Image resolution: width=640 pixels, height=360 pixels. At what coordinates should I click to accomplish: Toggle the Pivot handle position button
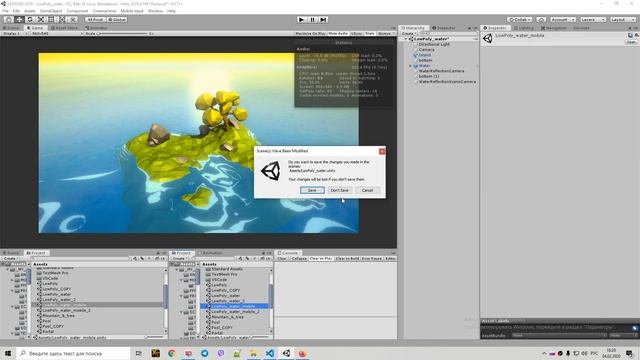[95, 19]
